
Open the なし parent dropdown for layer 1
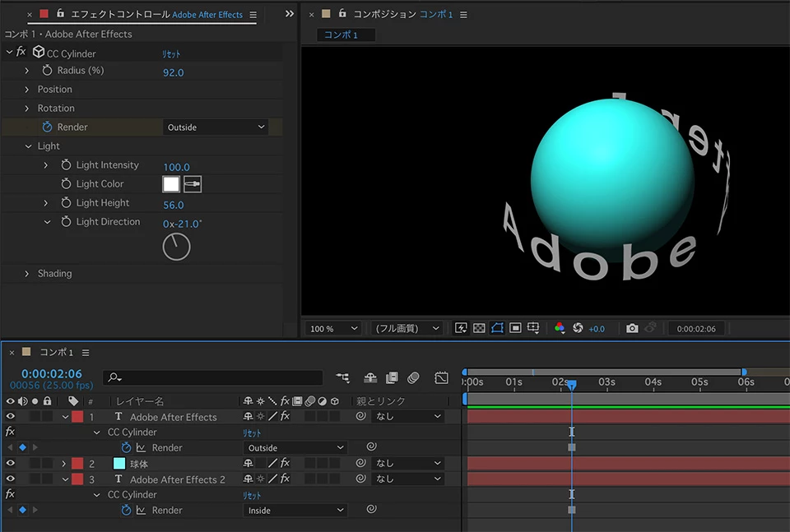(x=408, y=416)
